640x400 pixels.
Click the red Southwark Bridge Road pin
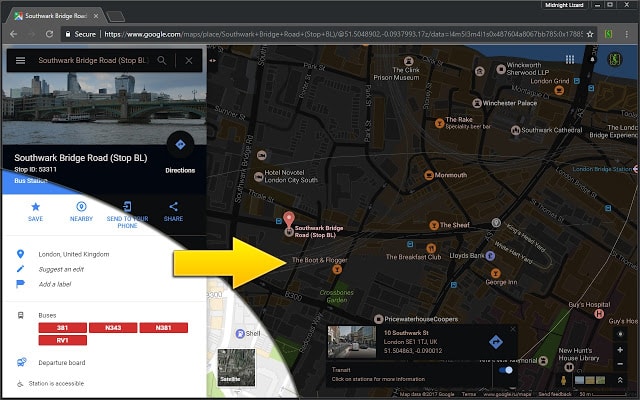[x=289, y=220]
